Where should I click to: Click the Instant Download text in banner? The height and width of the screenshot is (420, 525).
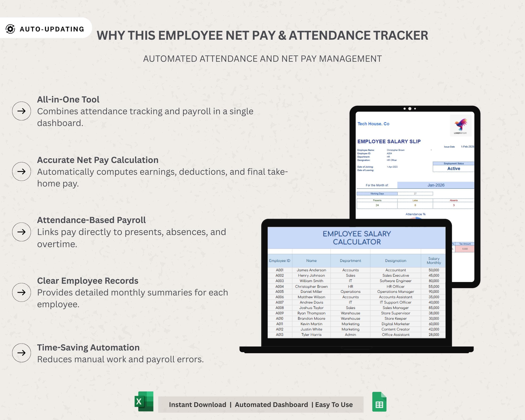[x=197, y=405]
